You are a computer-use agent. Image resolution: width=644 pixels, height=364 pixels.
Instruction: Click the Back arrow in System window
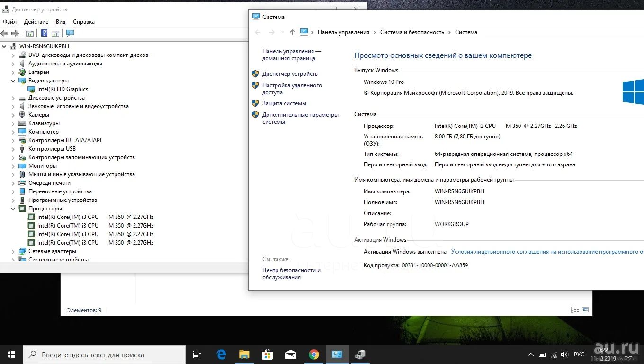[258, 32]
